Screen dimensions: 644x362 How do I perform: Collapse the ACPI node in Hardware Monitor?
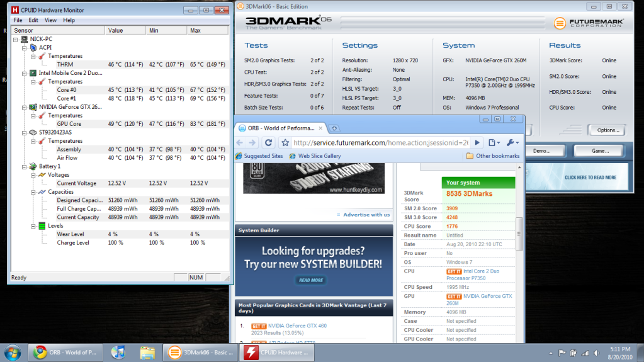pos(24,48)
